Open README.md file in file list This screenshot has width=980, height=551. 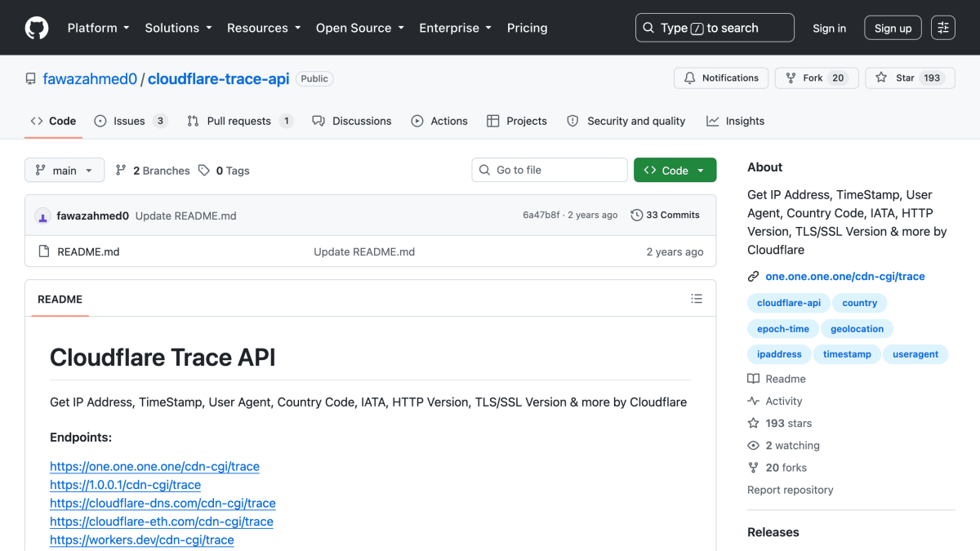click(x=88, y=251)
